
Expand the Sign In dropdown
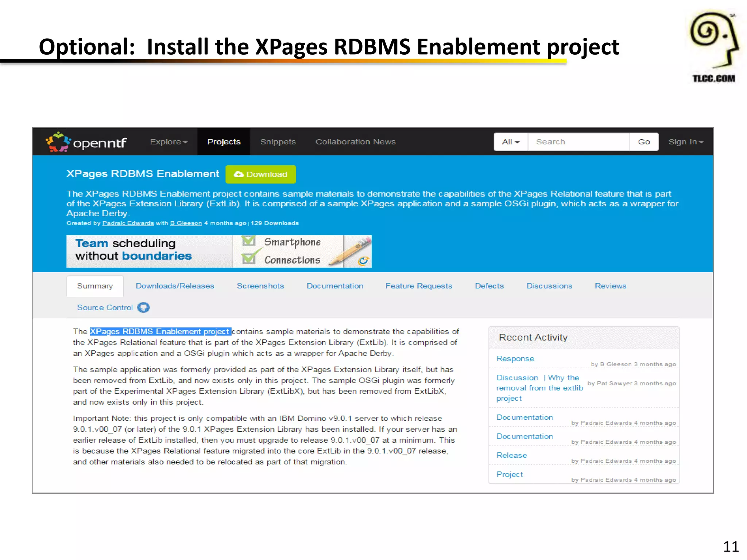pyautogui.click(x=686, y=142)
